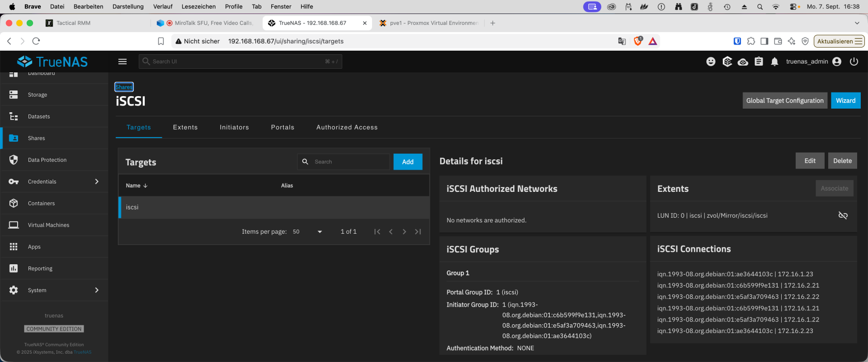
Task: Open Reporting in the sidebar
Action: (x=54, y=268)
